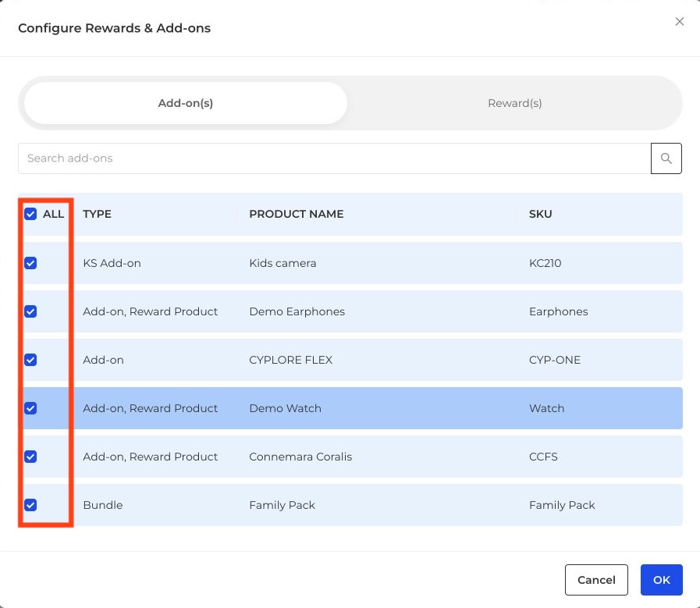Focus the Search add-ons field
The height and width of the screenshot is (608, 700).
(x=334, y=158)
